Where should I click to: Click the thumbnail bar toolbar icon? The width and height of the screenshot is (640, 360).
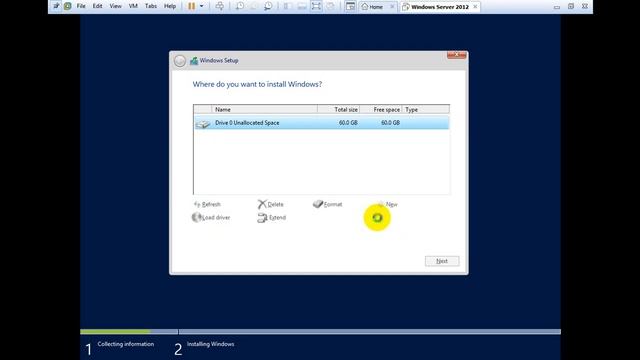click(x=302, y=6)
